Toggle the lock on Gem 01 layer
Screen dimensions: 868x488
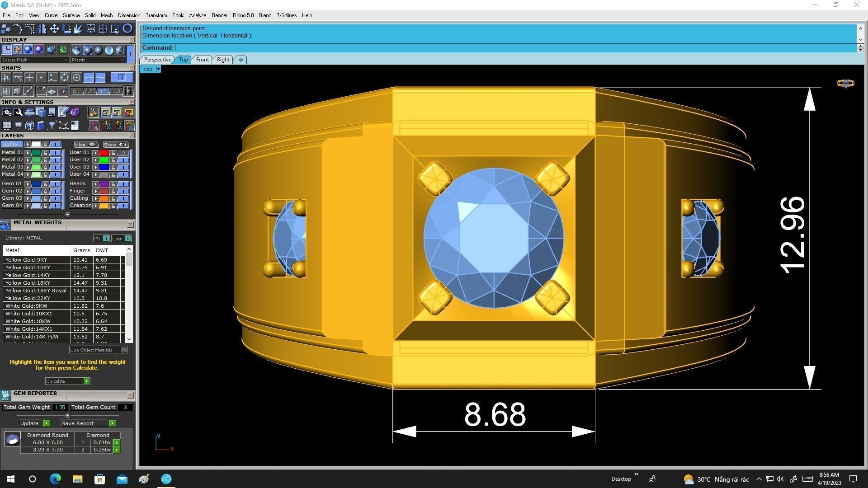coord(45,184)
